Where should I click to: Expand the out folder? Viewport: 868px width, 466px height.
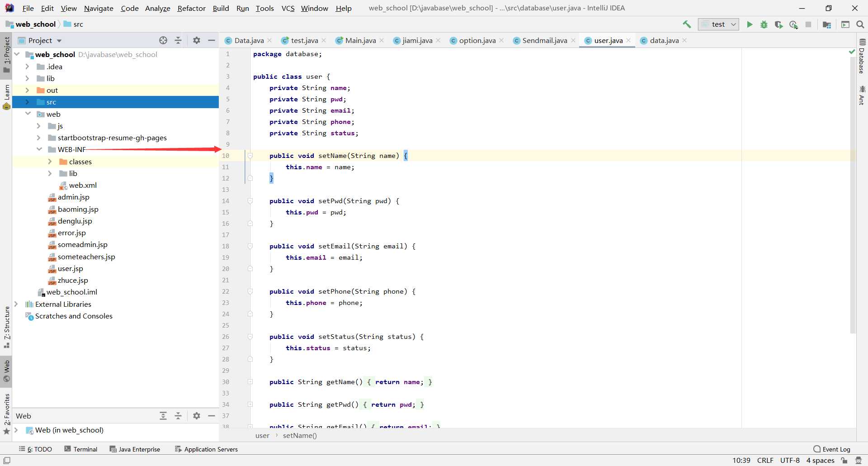coord(27,90)
